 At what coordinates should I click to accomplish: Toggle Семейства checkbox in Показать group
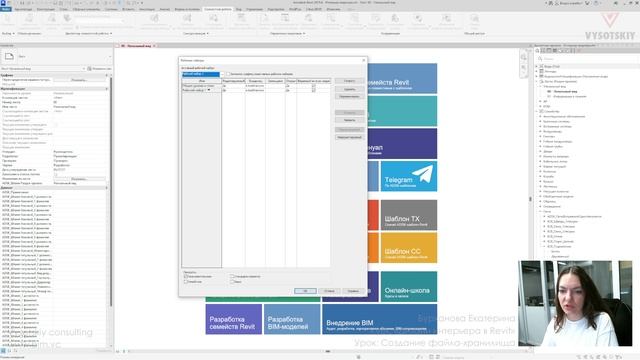[x=186, y=282]
